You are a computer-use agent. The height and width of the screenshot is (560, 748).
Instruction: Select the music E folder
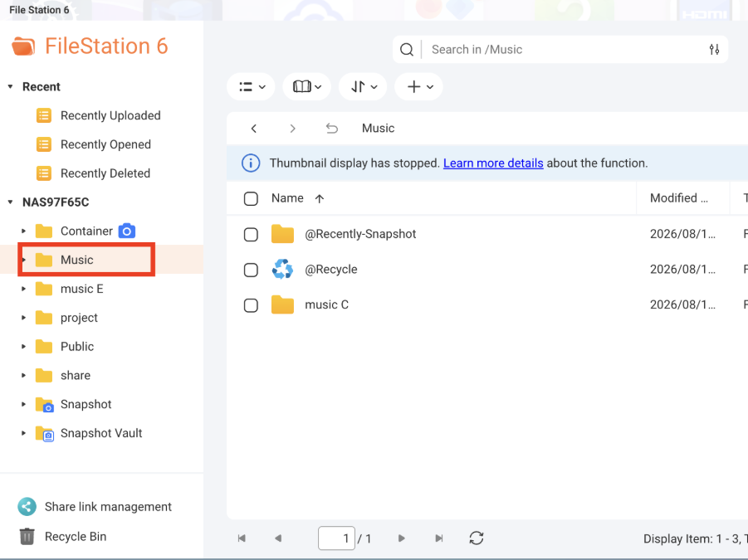pos(82,289)
